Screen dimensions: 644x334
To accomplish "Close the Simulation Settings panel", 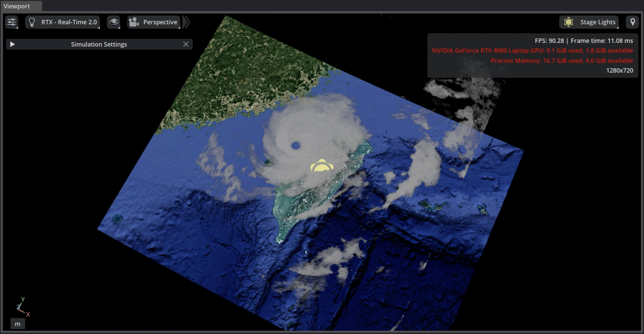I will (186, 44).
